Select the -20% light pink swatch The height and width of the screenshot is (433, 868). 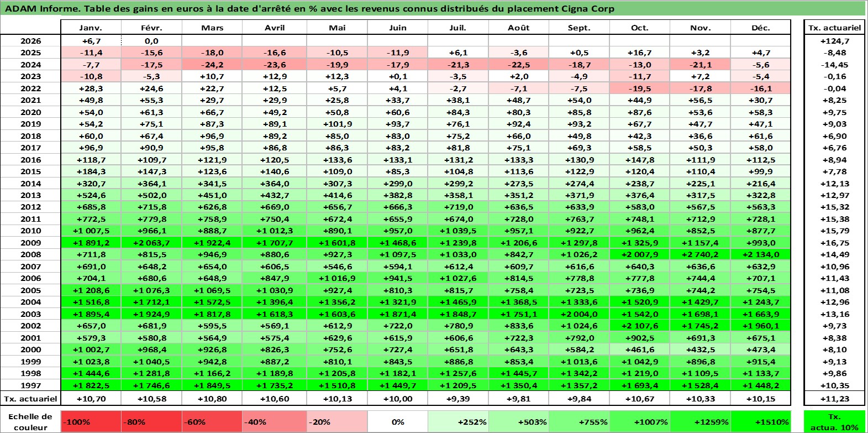click(337, 421)
